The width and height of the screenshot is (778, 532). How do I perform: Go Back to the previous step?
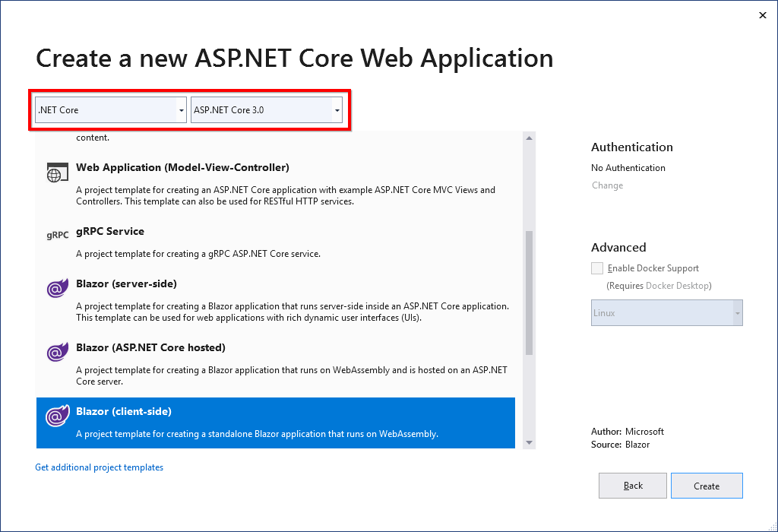pyautogui.click(x=632, y=486)
